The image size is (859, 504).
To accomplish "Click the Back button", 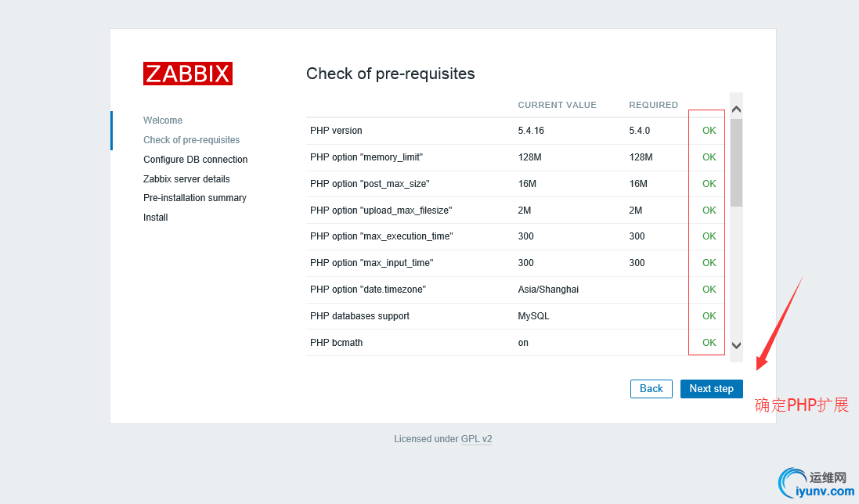I will click(651, 388).
